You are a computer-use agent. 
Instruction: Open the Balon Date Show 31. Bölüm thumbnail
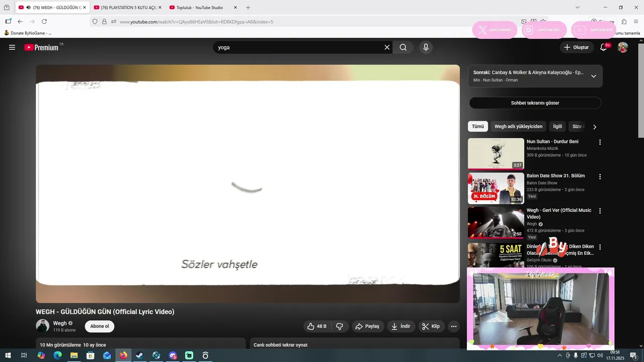(496, 188)
